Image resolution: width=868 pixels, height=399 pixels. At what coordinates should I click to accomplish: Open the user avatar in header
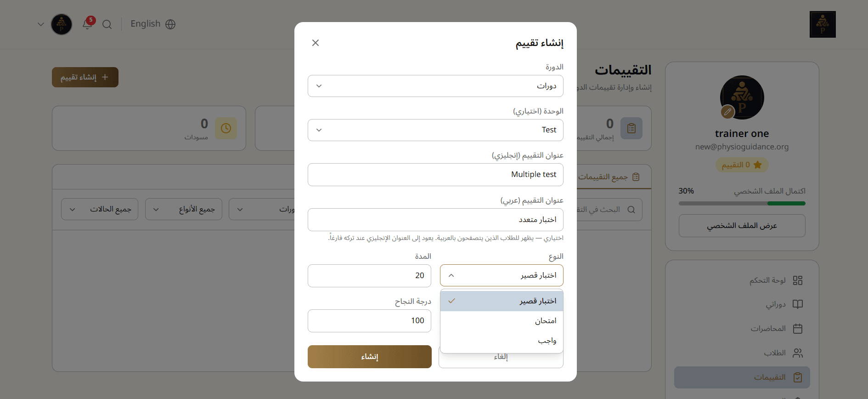click(62, 24)
